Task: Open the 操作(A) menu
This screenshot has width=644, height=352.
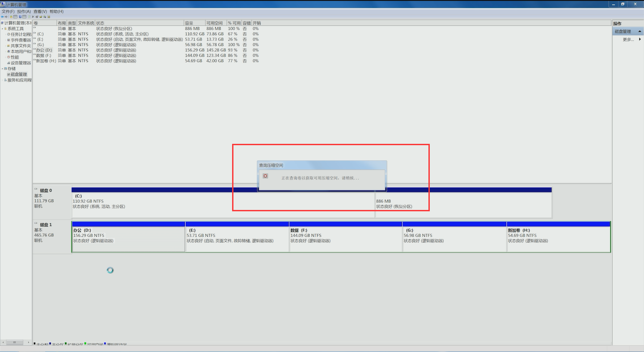Action: coord(24,11)
